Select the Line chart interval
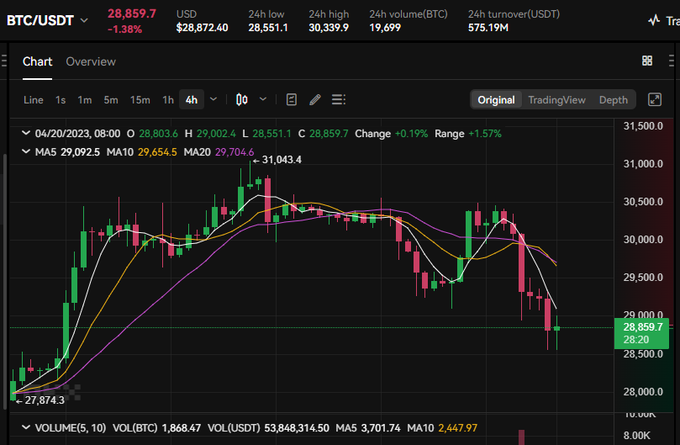 33,100
